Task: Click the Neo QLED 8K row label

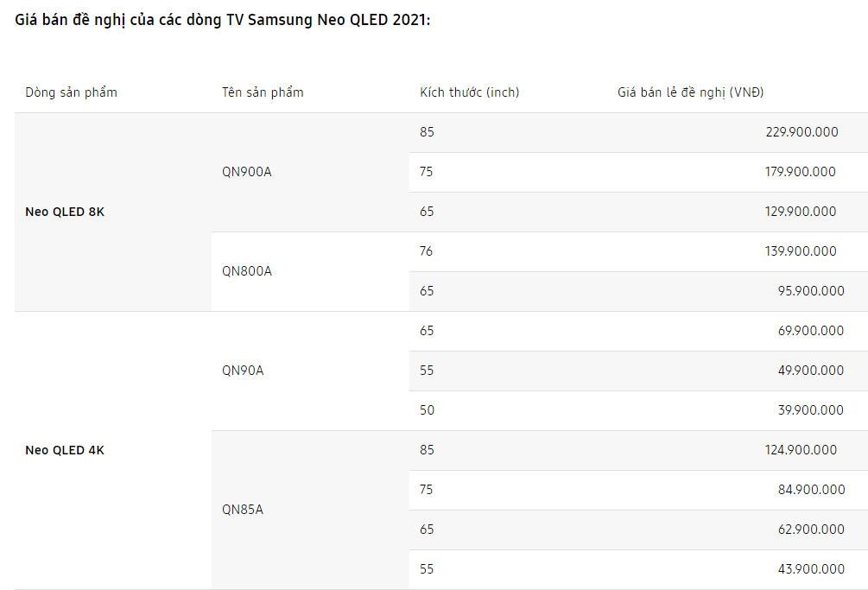Action: click(65, 212)
